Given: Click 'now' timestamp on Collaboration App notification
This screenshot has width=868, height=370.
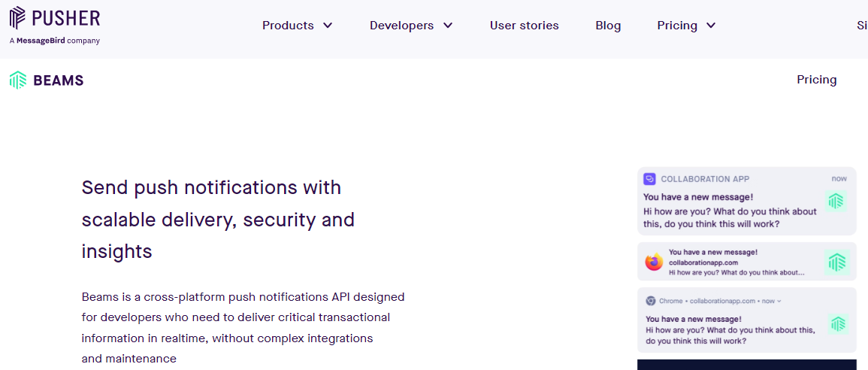Looking at the screenshot, I should 839,179.
